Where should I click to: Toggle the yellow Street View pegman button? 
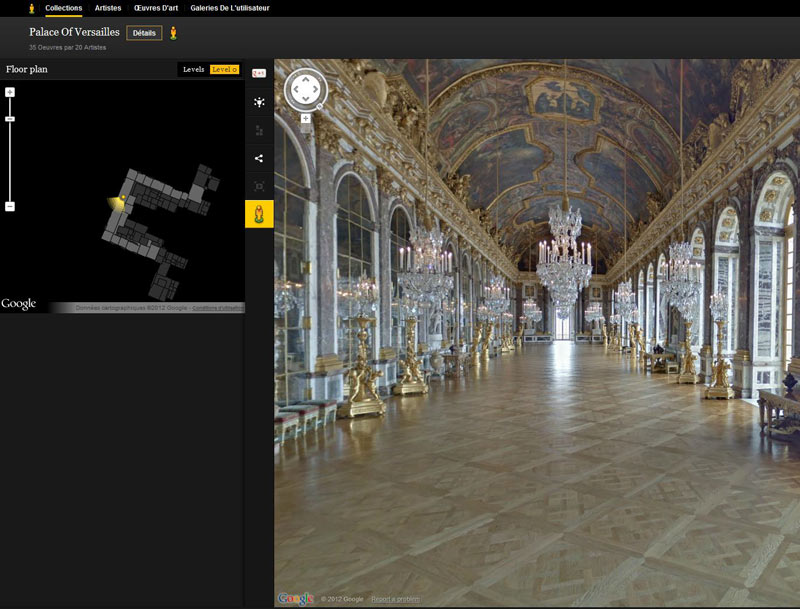pyautogui.click(x=259, y=214)
